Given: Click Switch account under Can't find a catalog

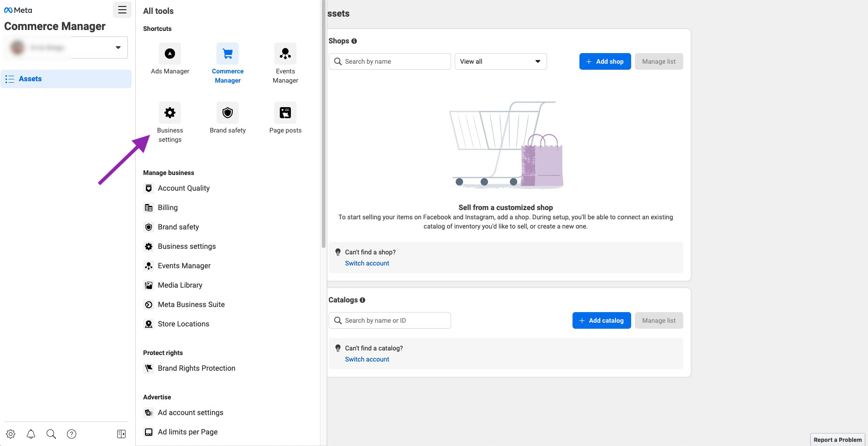Looking at the screenshot, I should (367, 359).
